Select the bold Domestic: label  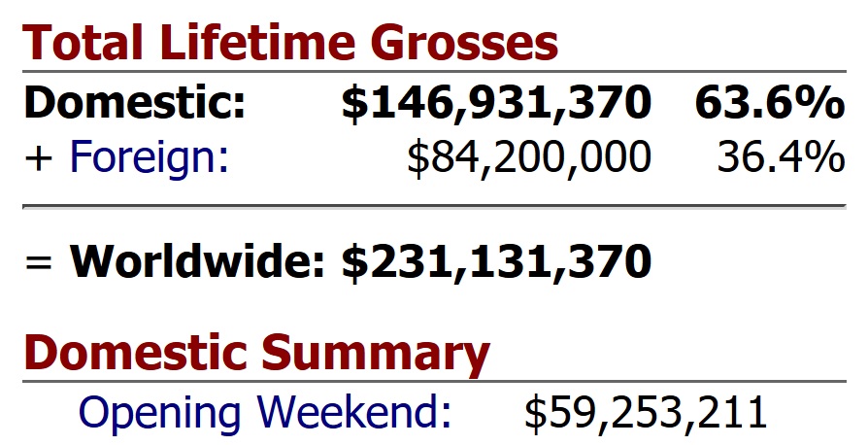pyautogui.click(x=135, y=103)
